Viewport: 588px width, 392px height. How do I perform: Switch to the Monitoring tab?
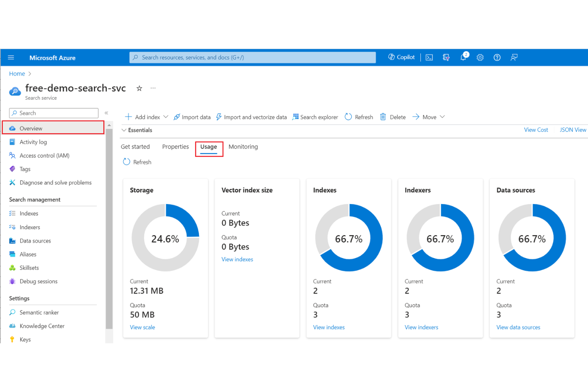(x=243, y=147)
